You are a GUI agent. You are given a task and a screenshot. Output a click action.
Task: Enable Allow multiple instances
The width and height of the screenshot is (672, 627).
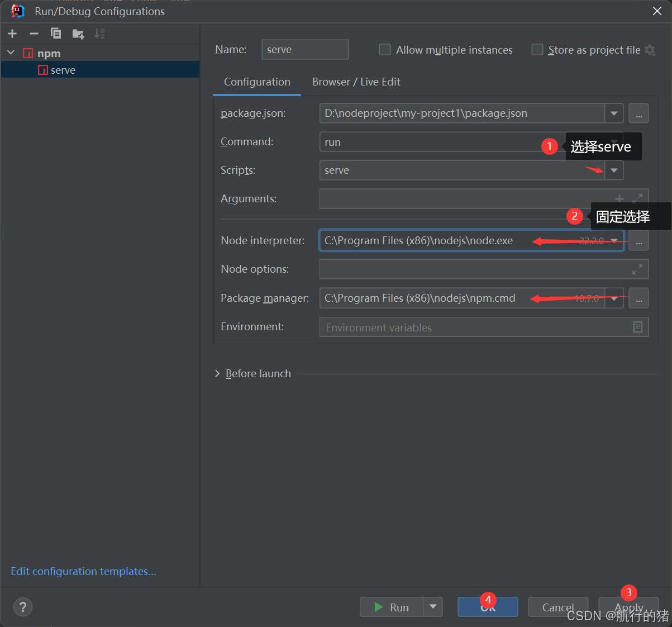385,50
